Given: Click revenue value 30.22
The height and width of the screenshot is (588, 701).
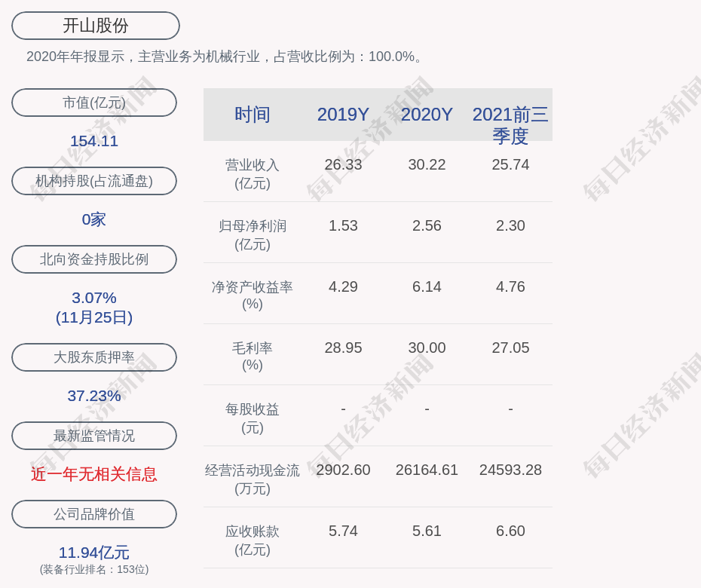Looking at the screenshot, I should pos(427,164).
